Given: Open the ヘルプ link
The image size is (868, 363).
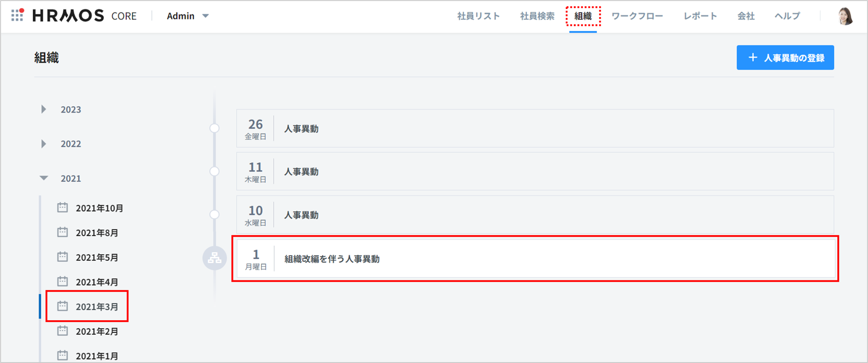Looking at the screenshot, I should click(787, 16).
